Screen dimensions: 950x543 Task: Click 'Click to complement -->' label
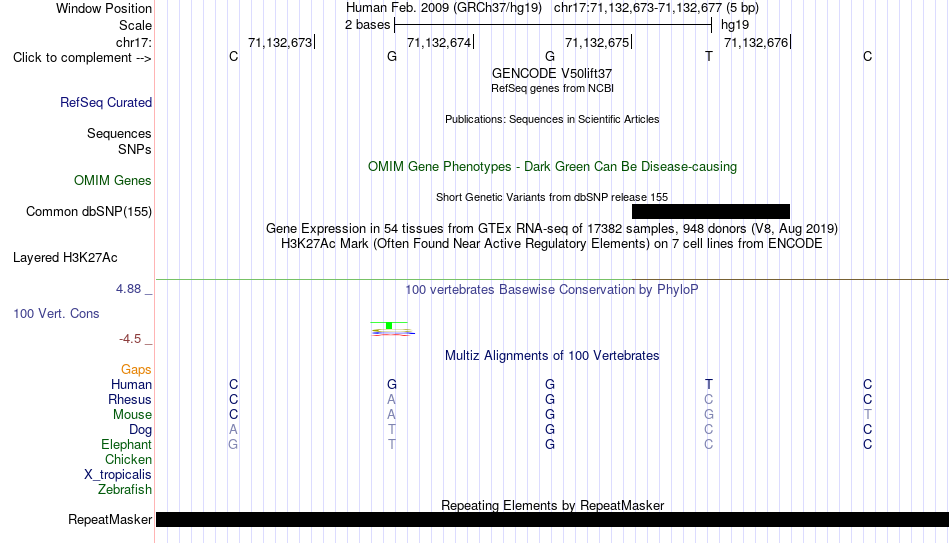point(82,58)
